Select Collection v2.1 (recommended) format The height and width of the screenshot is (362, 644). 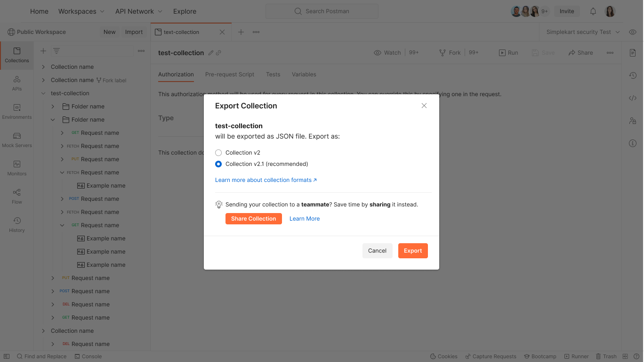218,164
